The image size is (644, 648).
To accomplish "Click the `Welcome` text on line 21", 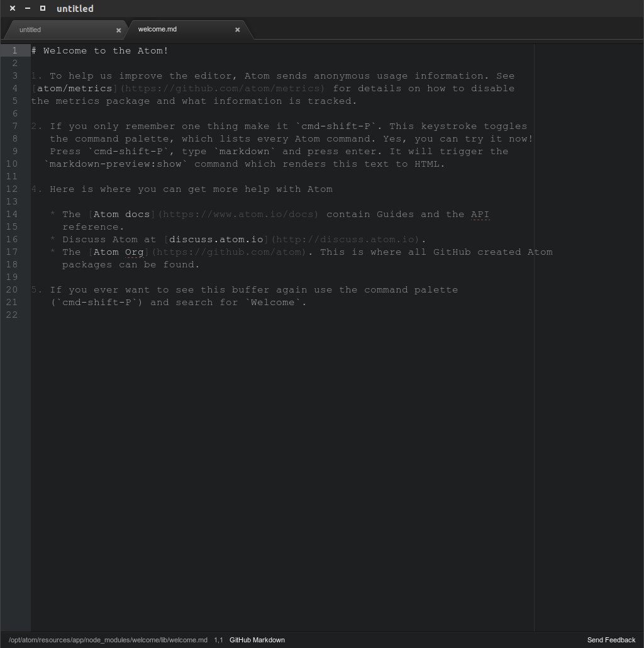I will pos(273,302).
